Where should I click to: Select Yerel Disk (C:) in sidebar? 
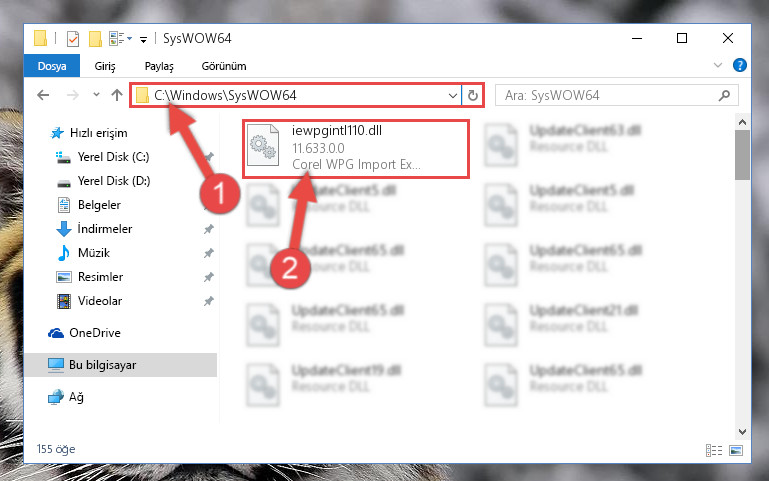[113, 157]
